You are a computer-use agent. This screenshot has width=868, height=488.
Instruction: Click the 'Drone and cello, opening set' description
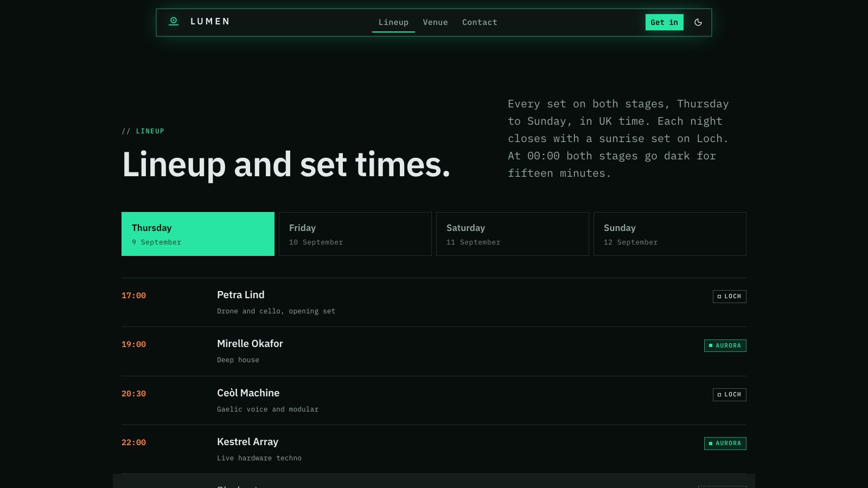[x=276, y=311]
